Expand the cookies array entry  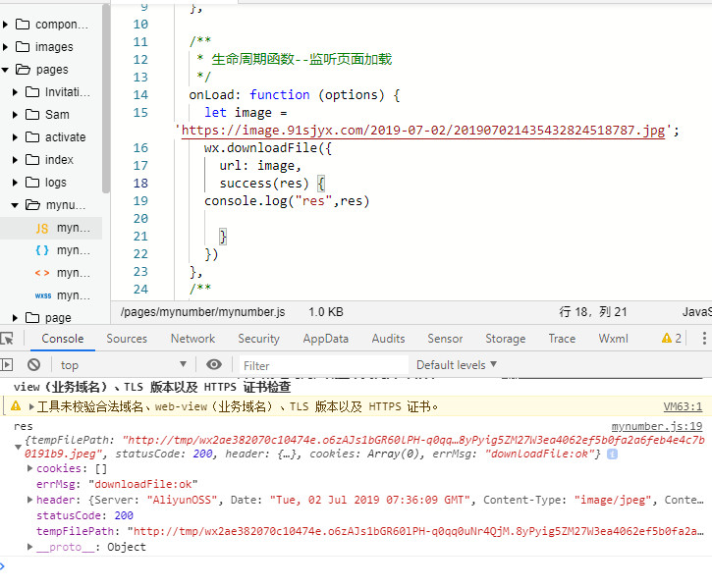pos(30,468)
